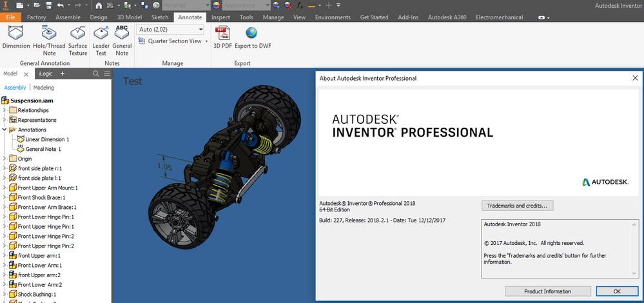The height and width of the screenshot is (303, 644).
Task: Switch browser to Modeling view
Action: click(x=44, y=88)
